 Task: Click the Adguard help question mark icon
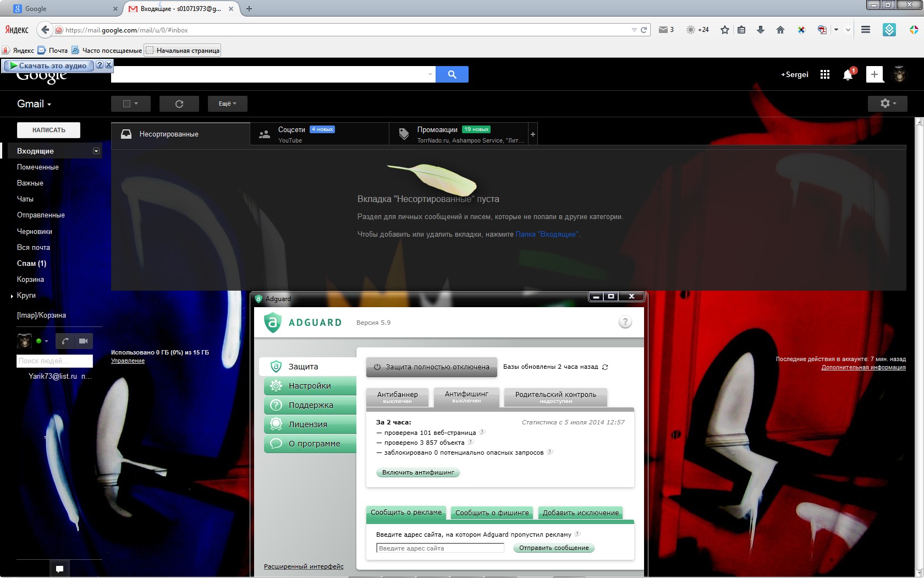point(625,322)
